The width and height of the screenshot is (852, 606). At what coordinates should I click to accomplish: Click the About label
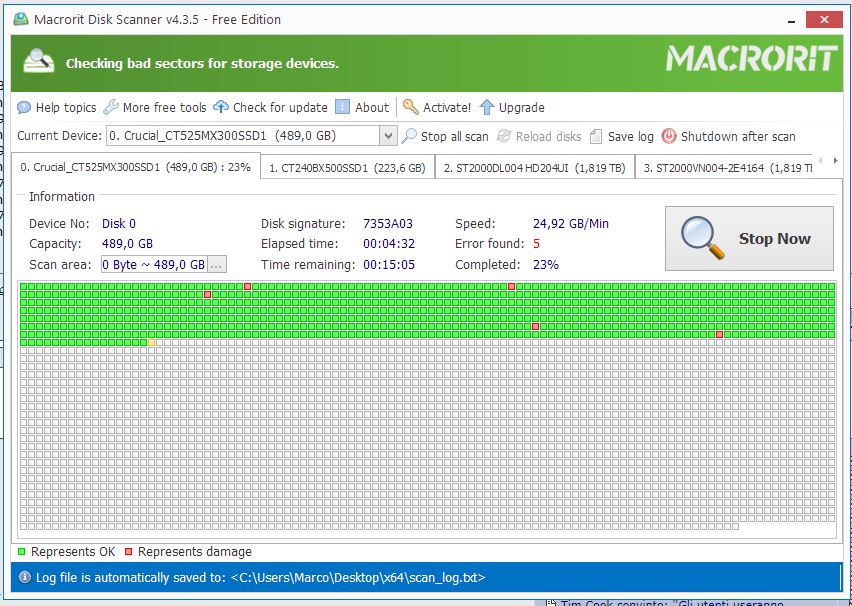tap(372, 108)
